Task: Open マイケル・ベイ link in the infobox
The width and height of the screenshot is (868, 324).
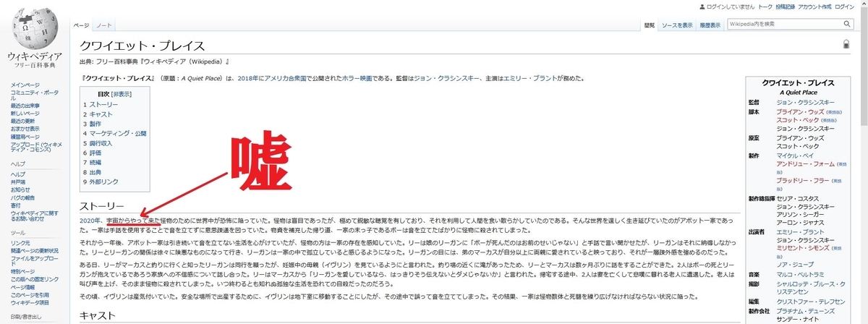Action: [796, 156]
